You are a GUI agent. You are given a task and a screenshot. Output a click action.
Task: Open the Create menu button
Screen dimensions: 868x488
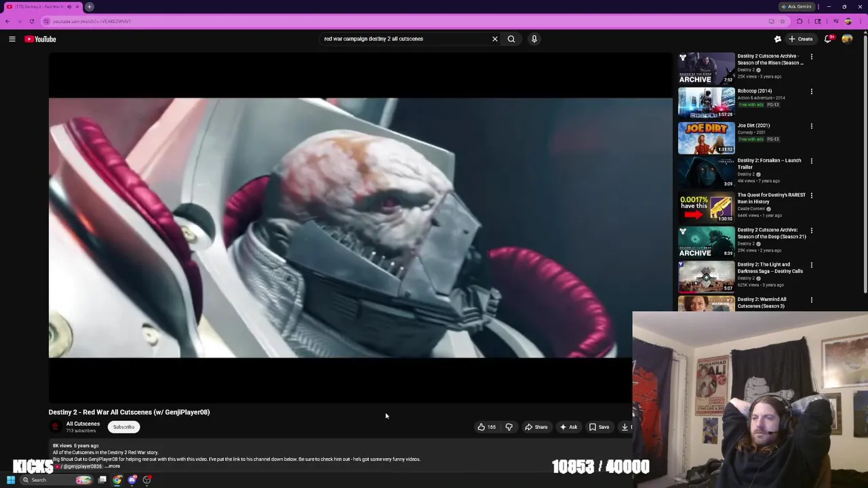click(x=801, y=39)
